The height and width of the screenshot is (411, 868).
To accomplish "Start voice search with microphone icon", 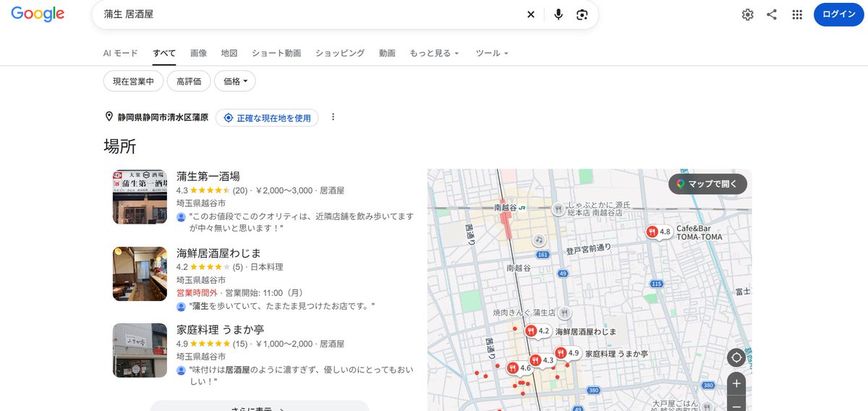I will (x=558, y=14).
